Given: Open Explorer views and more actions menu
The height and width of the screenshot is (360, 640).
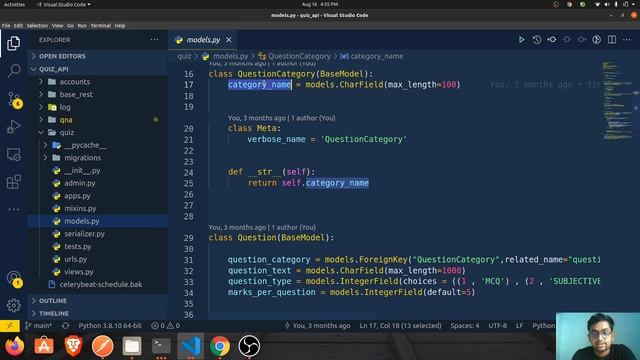Looking at the screenshot, I should point(154,40).
